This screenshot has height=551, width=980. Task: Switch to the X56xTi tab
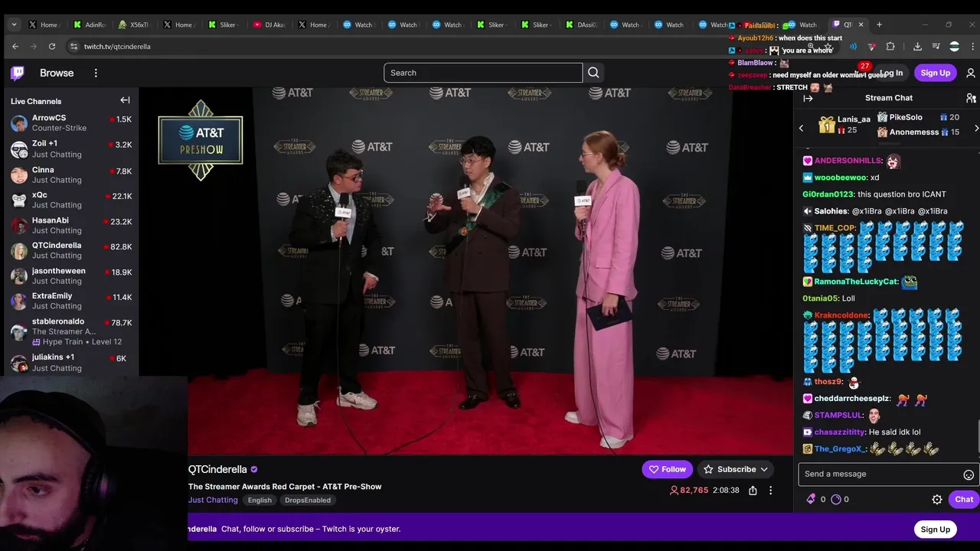tap(133, 24)
